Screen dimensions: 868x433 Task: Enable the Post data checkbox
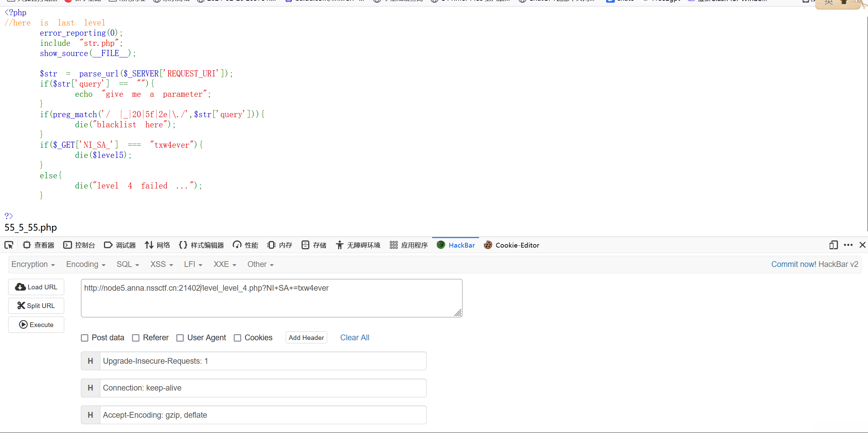[85, 338]
